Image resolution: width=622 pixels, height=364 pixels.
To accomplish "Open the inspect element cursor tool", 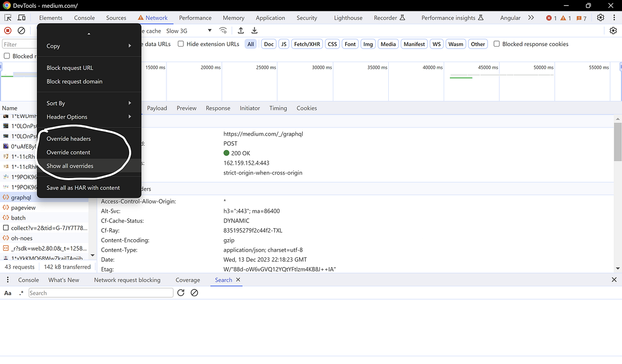I will [8, 17].
